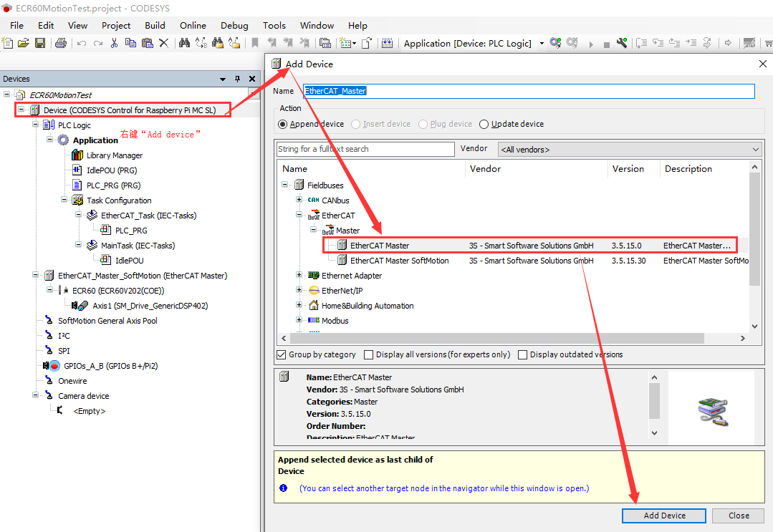Stop the application with Stop icon
This screenshot has width=773, height=532.
tap(606, 44)
